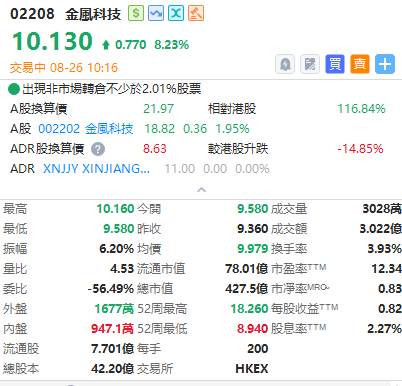The height and width of the screenshot is (386, 402).
Task: Click the 股息率TTM value 2.27%
Action: pyautogui.click(x=384, y=329)
